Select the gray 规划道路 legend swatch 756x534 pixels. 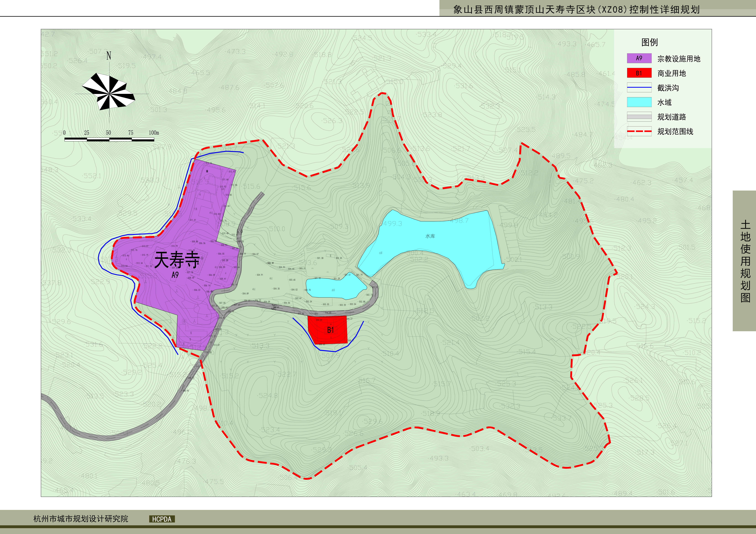pyautogui.click(x=639, y=117)
